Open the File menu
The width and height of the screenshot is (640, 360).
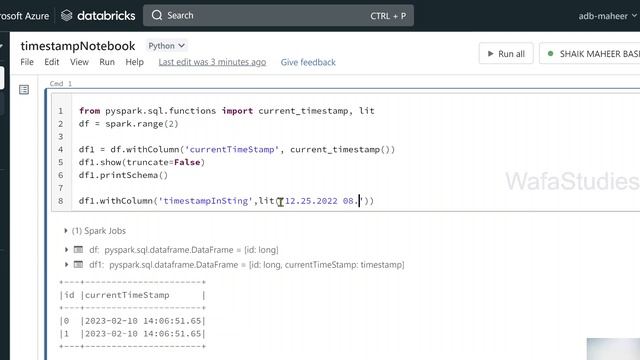tap(27, 62)
